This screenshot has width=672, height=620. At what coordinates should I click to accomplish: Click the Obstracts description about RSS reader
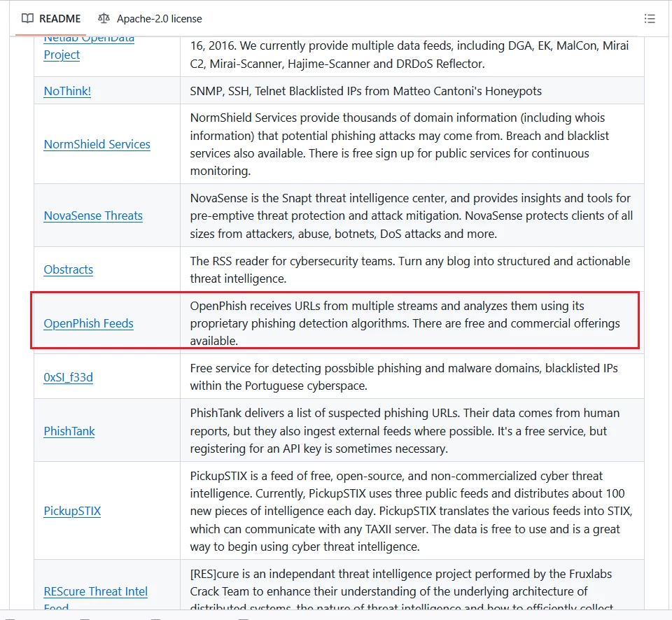tap(410, 269)
